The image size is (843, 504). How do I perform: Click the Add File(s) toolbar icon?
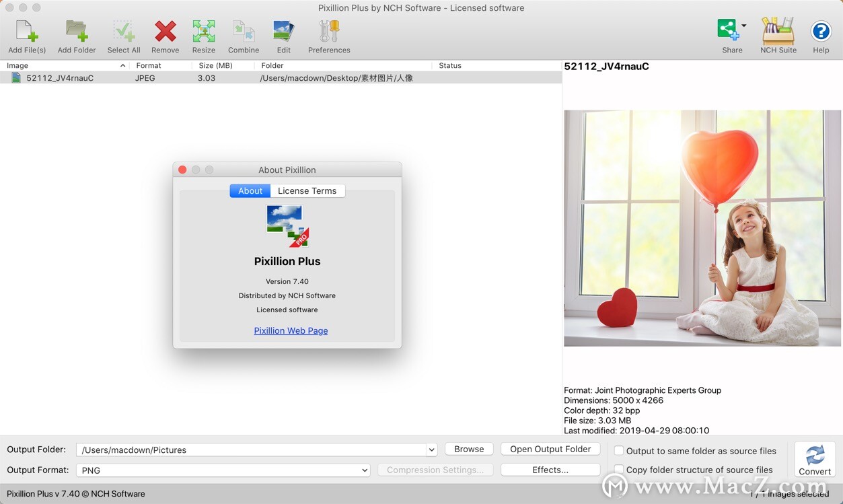click(x=27, y=32)
